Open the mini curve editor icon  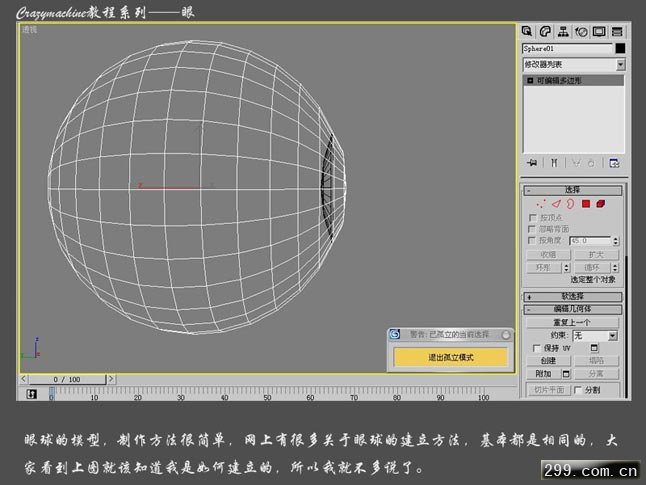pos(32,394)
